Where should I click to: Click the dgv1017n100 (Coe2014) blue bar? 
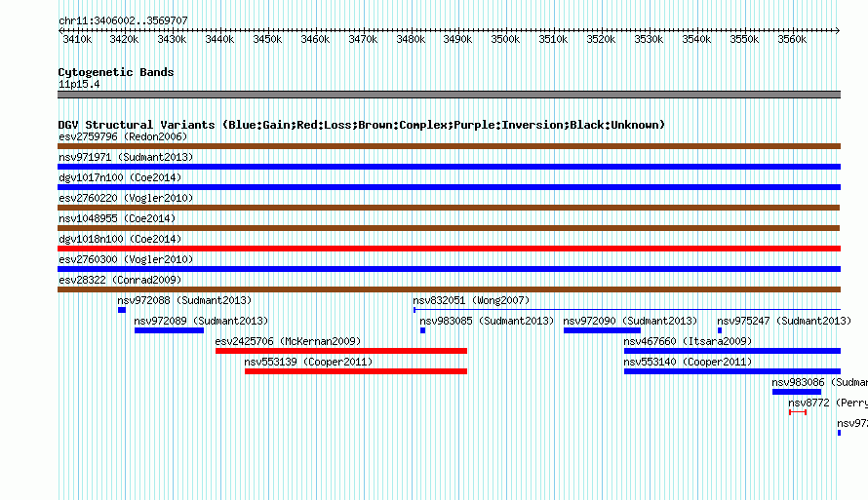pyautogui.click(x=449, y=187)
